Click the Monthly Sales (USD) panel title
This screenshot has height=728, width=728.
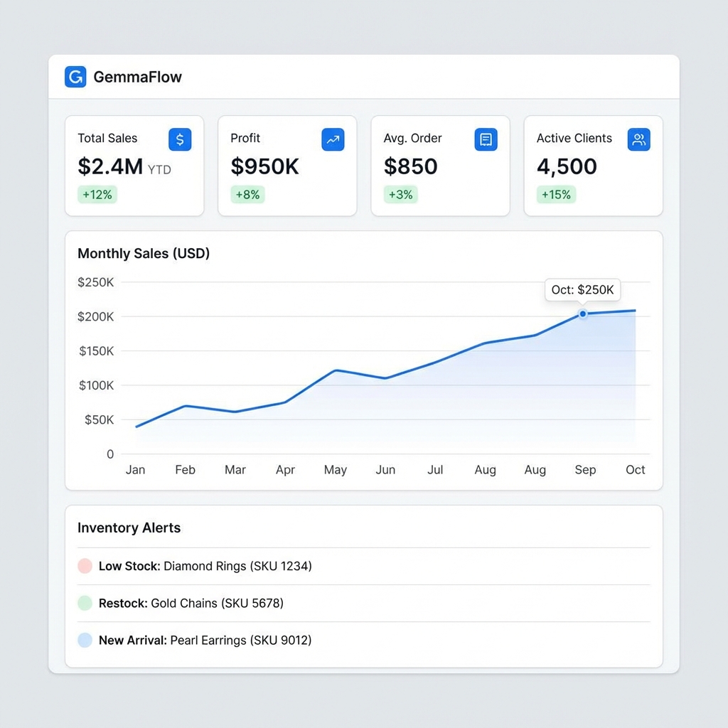(143, 254)
